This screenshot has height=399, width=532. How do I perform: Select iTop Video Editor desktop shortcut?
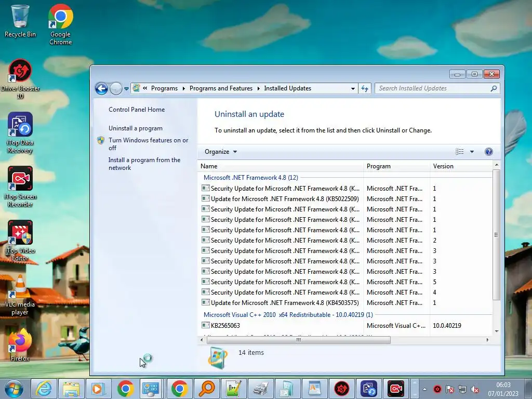click(20, 241)
